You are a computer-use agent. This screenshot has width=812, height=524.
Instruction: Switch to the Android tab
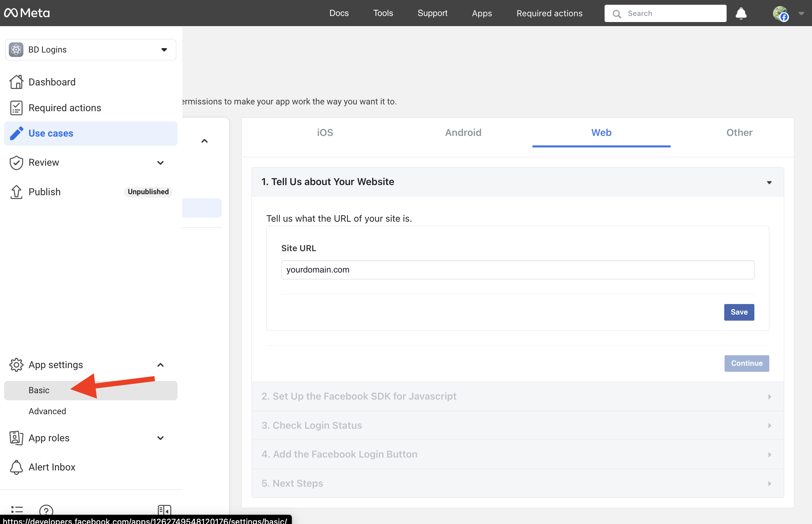coord(463,133)
